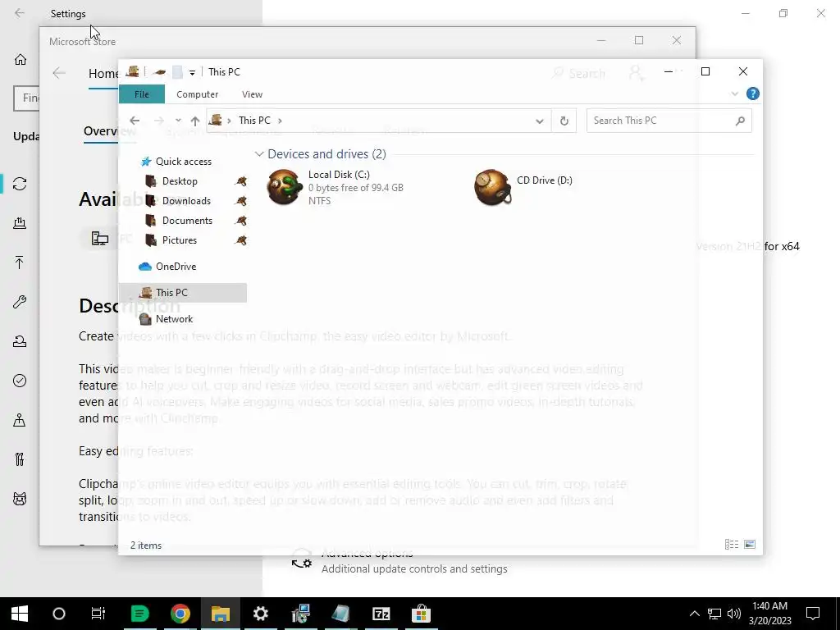Launch 7-Zip from the taskbar
The width and height of the screenshot is (840, 630).
click(381, 614)
